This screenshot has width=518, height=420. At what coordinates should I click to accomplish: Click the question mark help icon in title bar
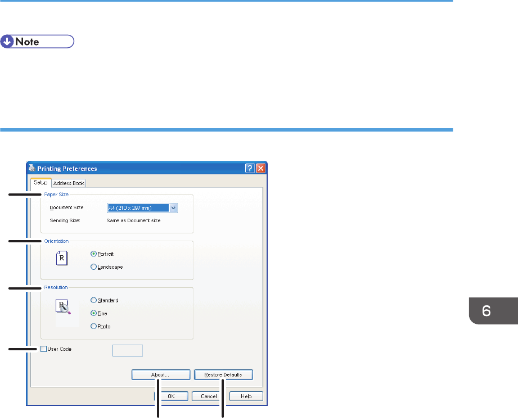[250, 169]
